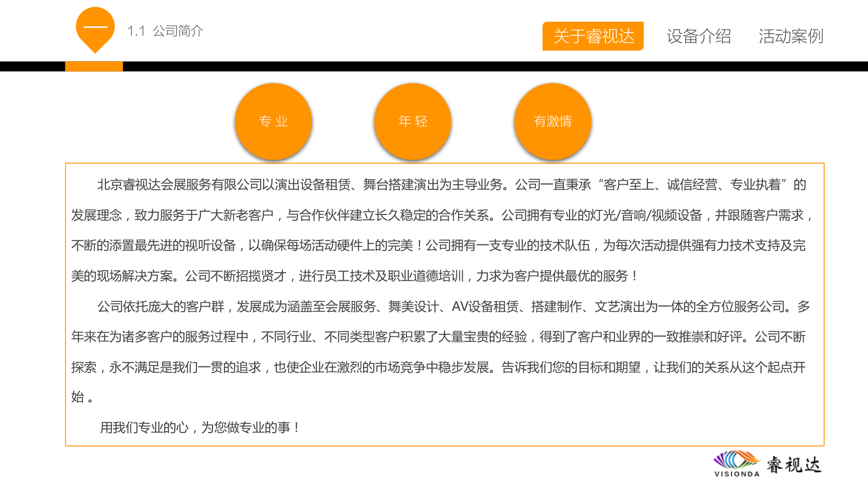The width and height of the screenshot is (868, 488).
Task: Click the line starting 不断的添置最先进的
Action: click(438, 246)
